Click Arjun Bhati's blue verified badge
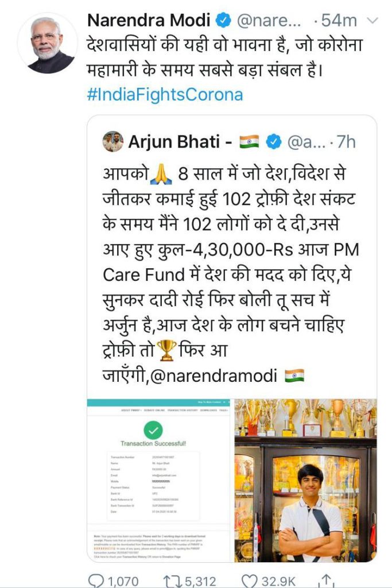The height and width of the screenshot is (588, 392). [274, 142]
